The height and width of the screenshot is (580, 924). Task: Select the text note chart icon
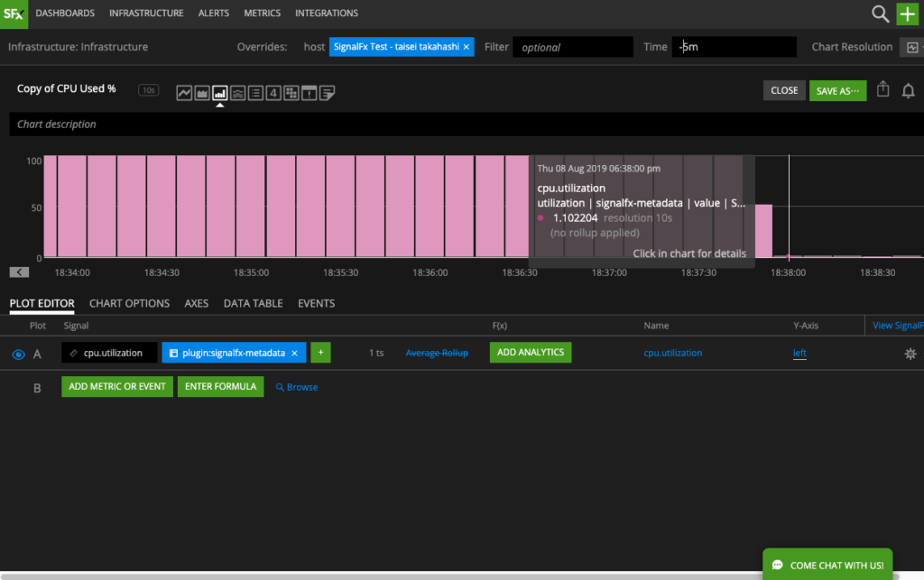tap(327, 92)
